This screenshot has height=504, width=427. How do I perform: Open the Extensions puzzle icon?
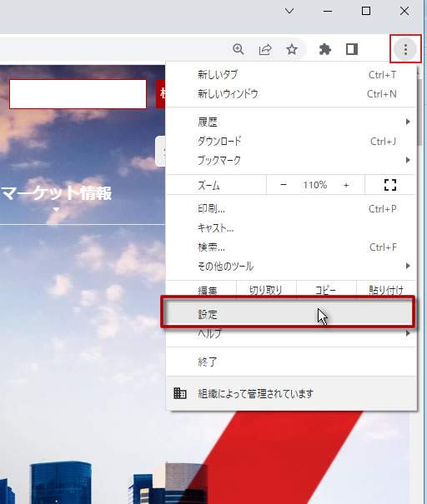click(x=325, y=49)
